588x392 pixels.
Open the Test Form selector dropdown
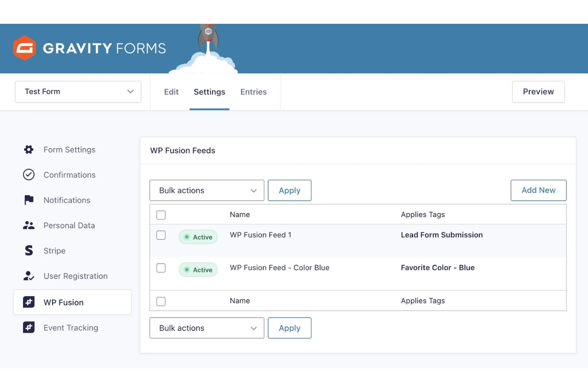[x=78, y=92]
